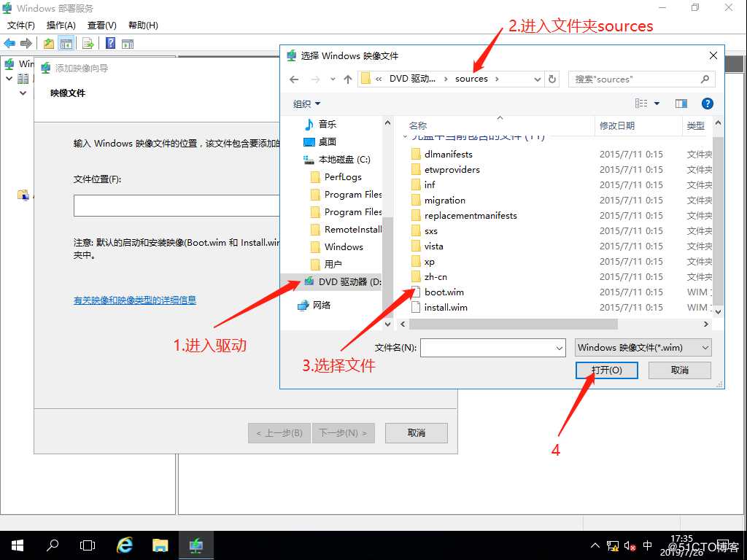Viewport: 747px width, 560px height.
Task: Show hidden system tray icons
Action: click(x=595, y=545)
